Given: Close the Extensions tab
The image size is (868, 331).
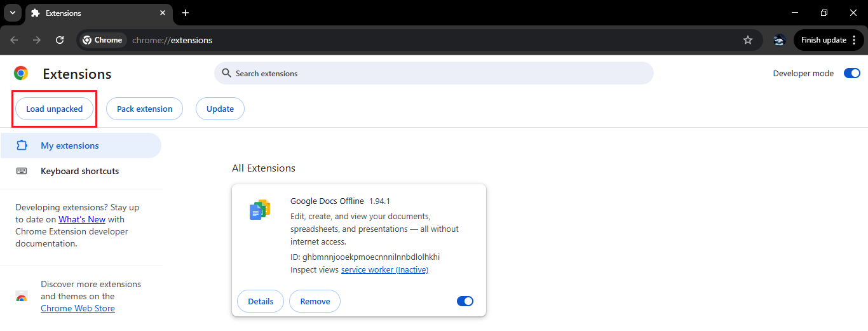Looking at the screenshot, I should point(163,13).
